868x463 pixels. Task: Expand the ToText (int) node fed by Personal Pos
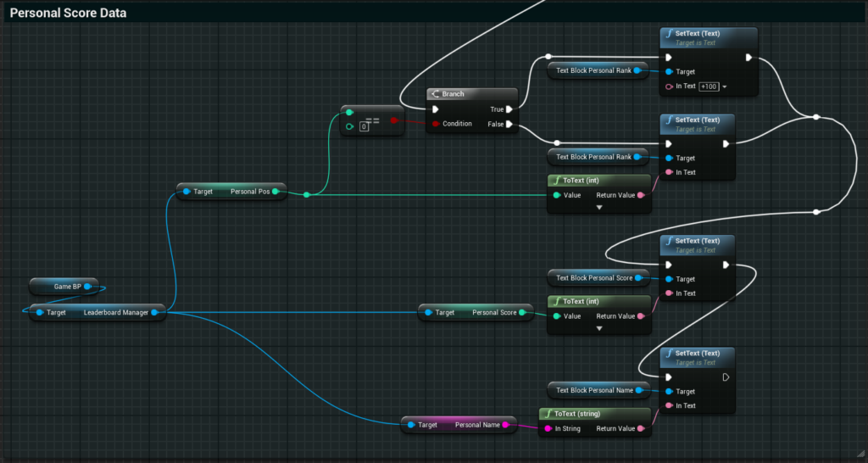click(x=599, y=207)
